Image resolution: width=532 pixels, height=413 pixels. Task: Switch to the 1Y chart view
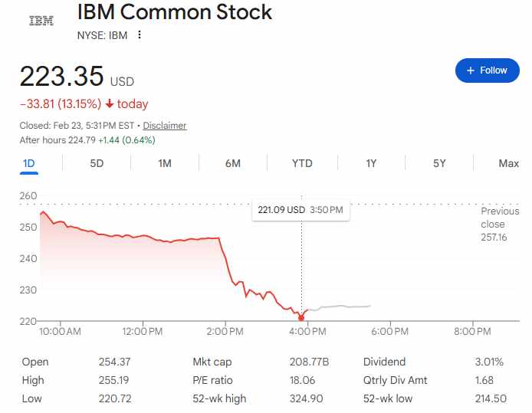371,163
